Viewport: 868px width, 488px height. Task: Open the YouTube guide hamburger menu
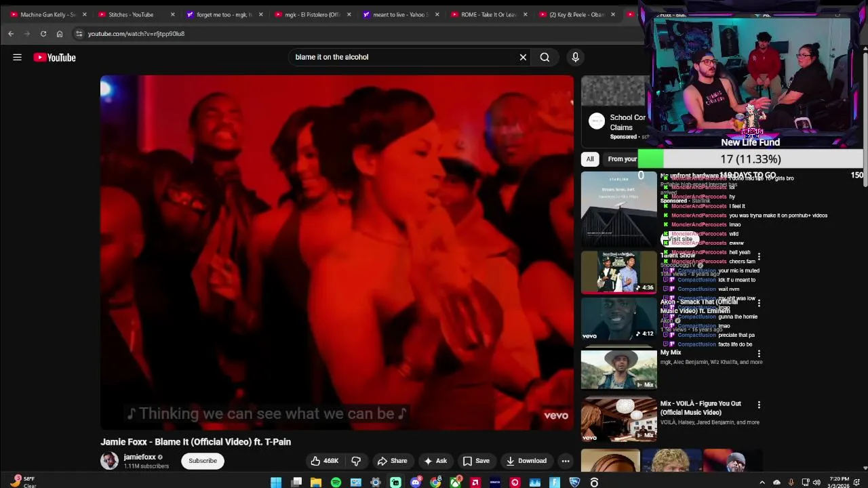click(17, 58)
